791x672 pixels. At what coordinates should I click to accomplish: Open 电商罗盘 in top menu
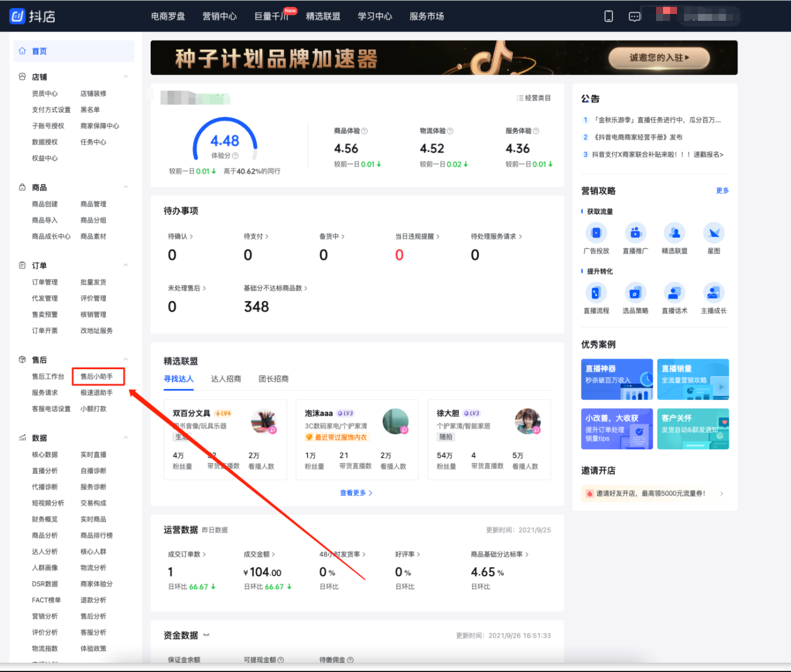tap(168, 16)
